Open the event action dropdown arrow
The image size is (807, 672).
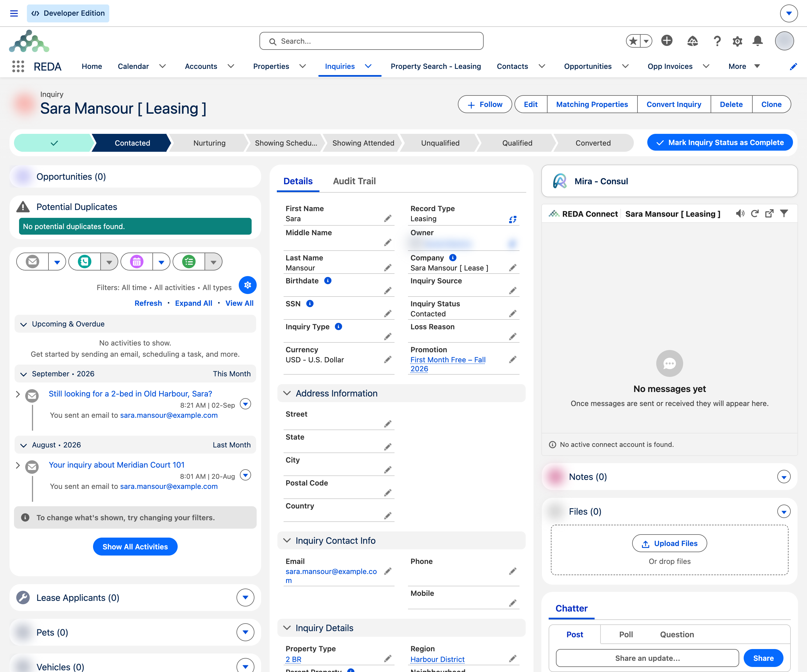coord(161,262)
